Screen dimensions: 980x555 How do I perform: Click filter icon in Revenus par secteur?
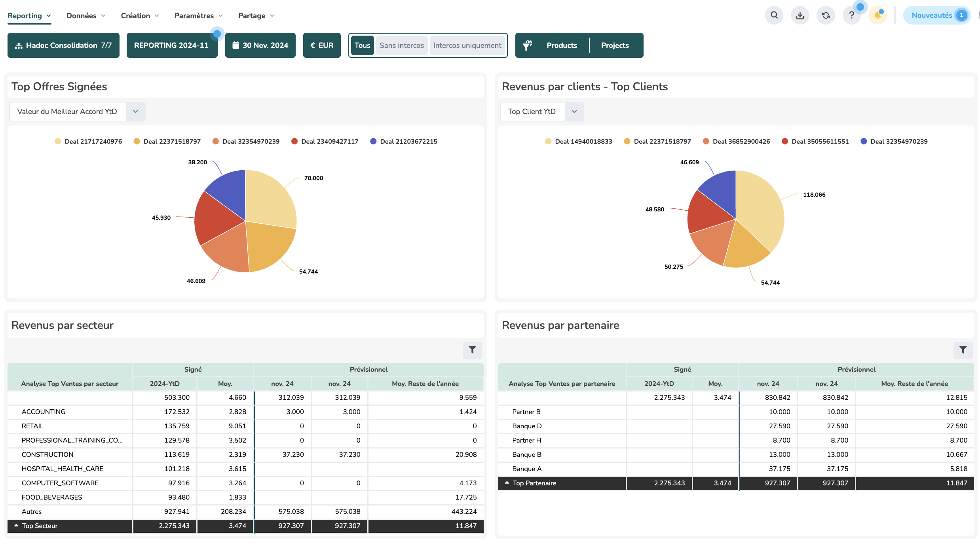[472, 350]
